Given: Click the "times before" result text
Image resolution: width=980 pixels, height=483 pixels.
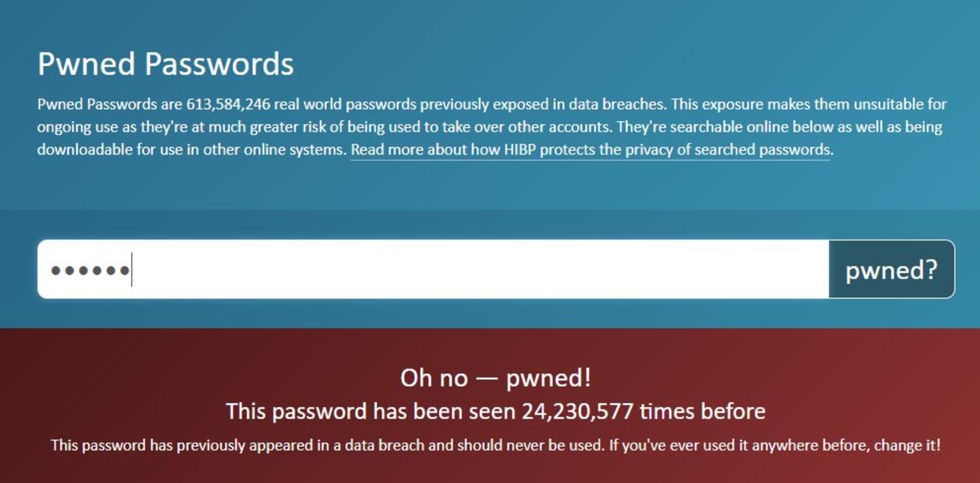Looking at the screenshot, I should (x=702, y=411).
